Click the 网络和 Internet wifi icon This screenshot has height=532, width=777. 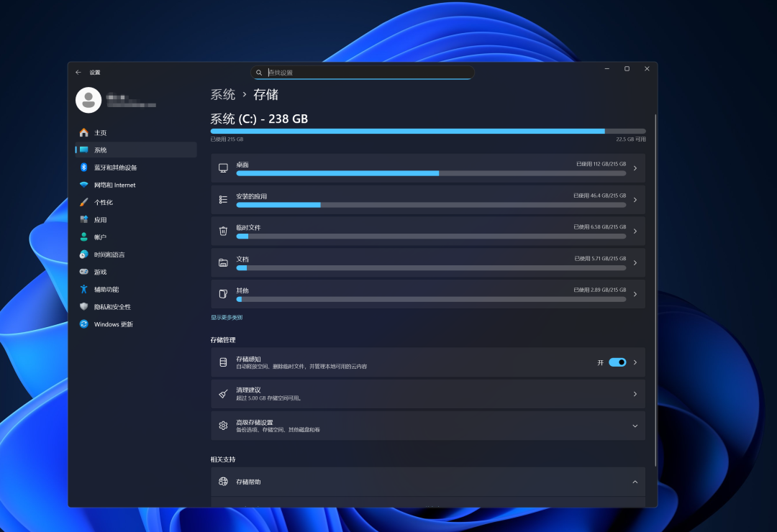tap(83, 185)
